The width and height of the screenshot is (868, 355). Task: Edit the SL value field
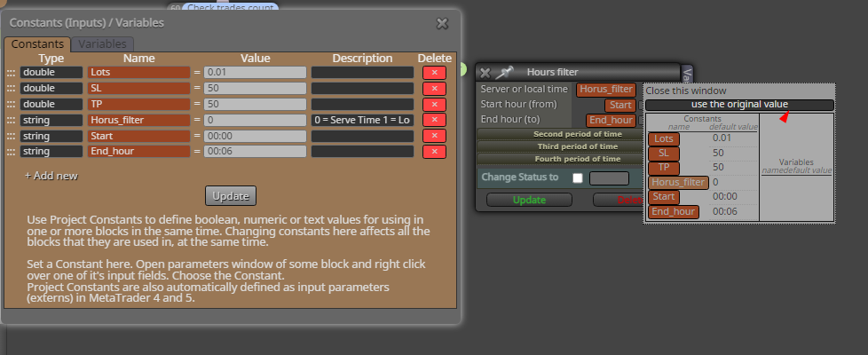tap(256, 89)
